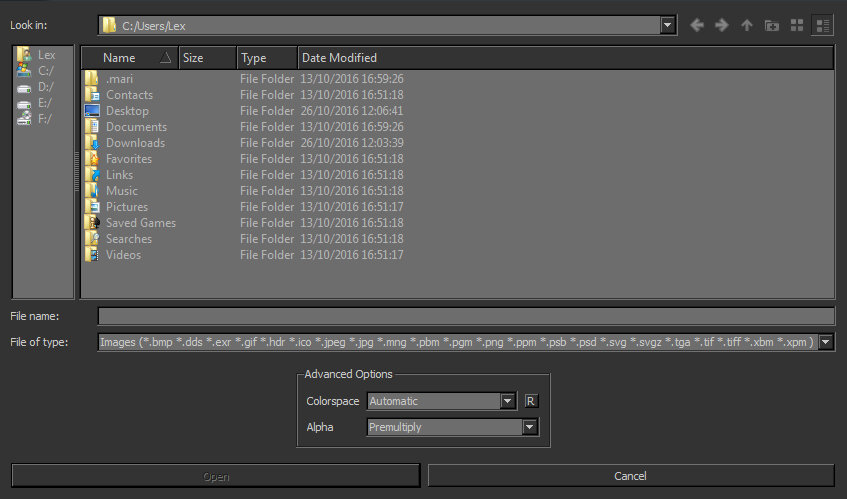Select the Downloads folder
This screenshot has width=847, height=499.
[x=135, y=143]
